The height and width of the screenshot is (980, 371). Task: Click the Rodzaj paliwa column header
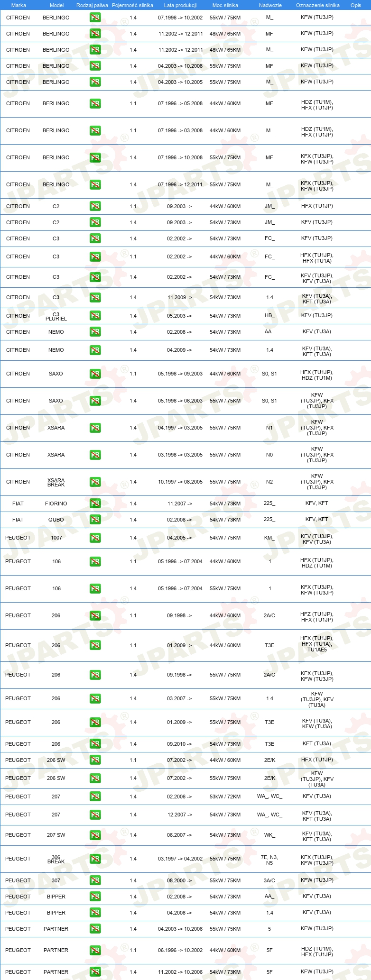coord(92,5)
